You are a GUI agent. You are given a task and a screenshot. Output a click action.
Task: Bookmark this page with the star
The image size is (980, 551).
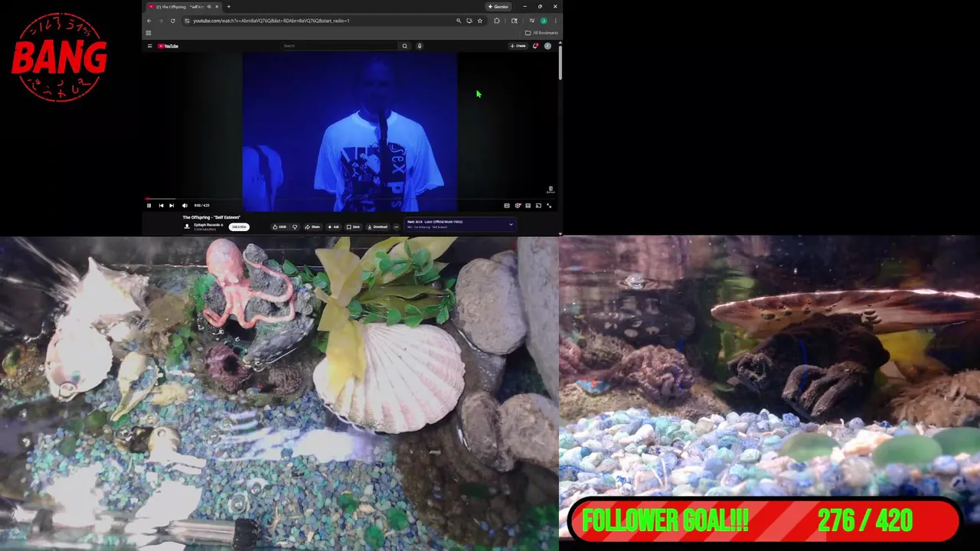pyautogui.click(x=480, y=21)
